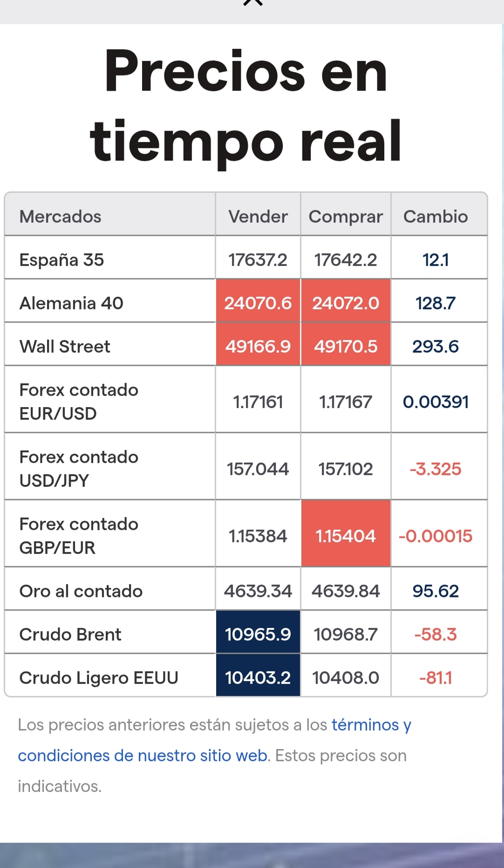Click the Alemania 40 sell price 24070.6
The height and width of the screenshot is (868, 504).
click(258, 303)
